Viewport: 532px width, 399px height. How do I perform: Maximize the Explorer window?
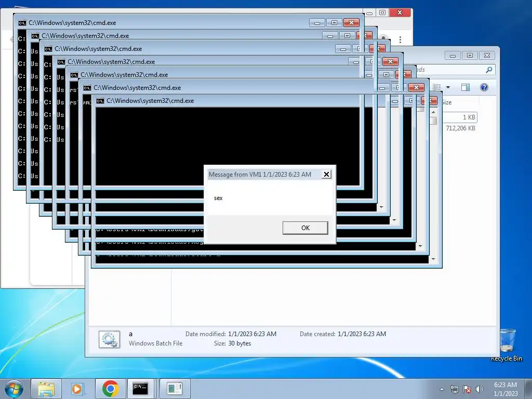(x=470, y=55)
